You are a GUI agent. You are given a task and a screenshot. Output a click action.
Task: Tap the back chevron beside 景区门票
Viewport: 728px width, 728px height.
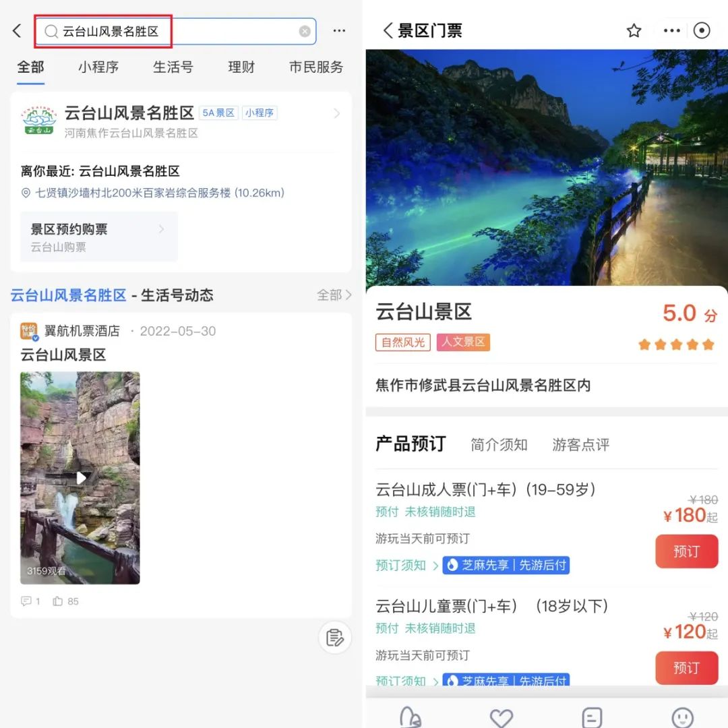click(388, 31)
